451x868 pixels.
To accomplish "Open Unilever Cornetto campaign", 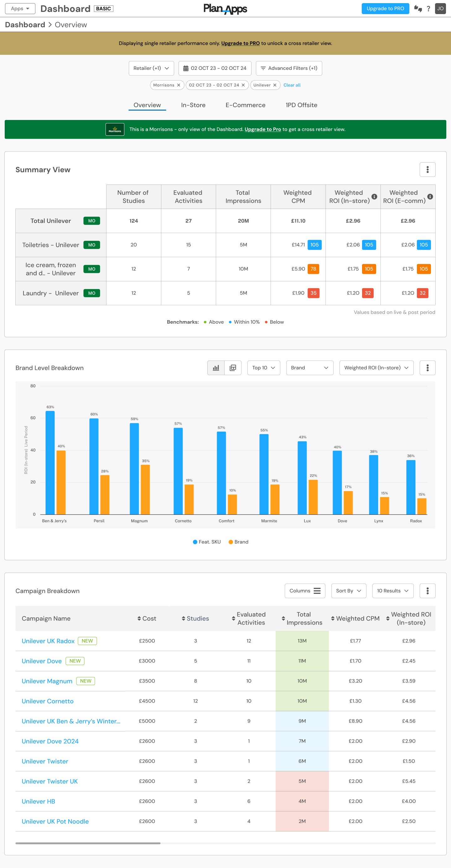I will (48, 701).
